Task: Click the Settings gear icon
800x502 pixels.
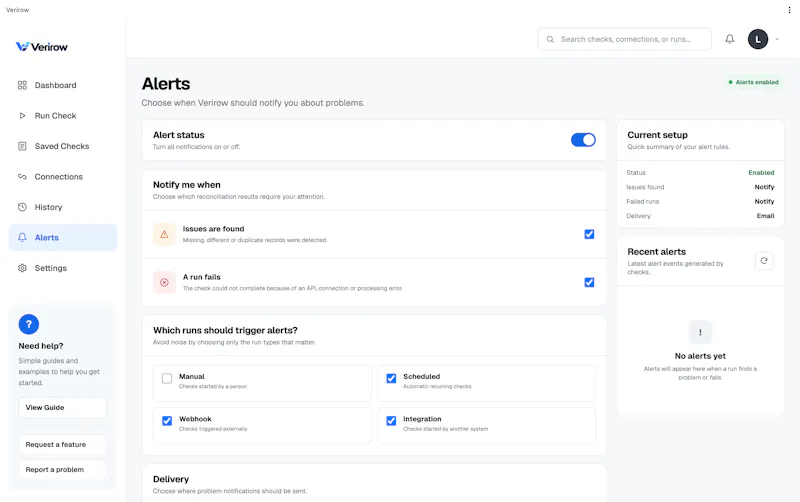Action: [x=22, y=268]
